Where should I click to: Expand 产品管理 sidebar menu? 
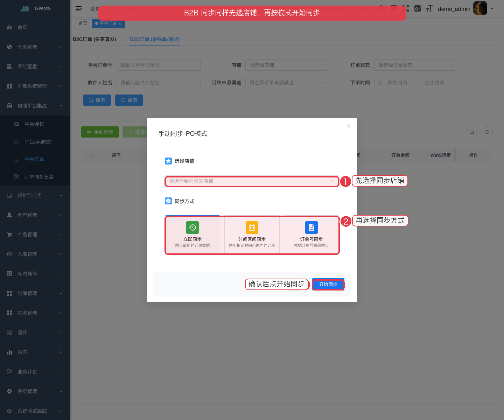[35, 234]
